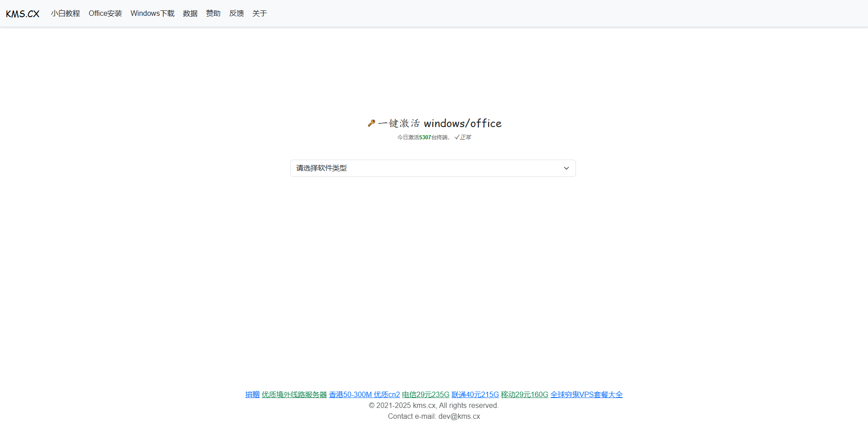The width and height of the screenshot is (868, 431).
Task: Open the 移动29元160G link
Action: coord(524,394)
